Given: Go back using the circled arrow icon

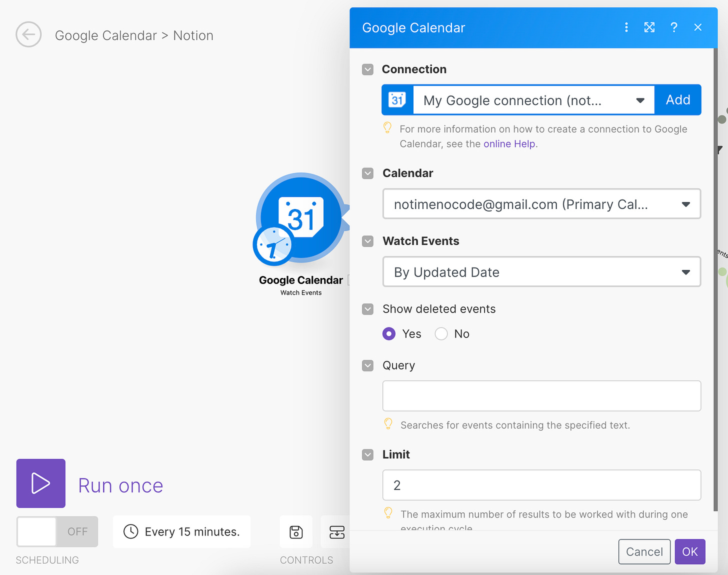Looking at the screenshot, I should pyautogui.click(x=28, y=34).
